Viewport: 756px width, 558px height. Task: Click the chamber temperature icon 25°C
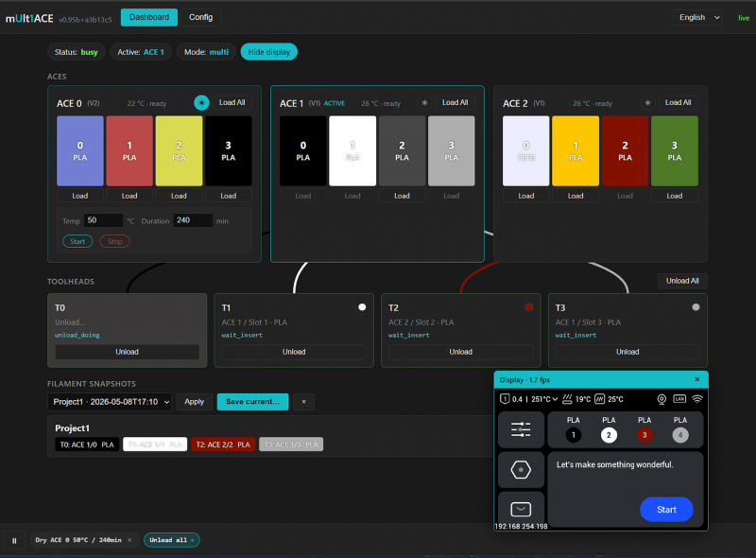pos(599,399)
